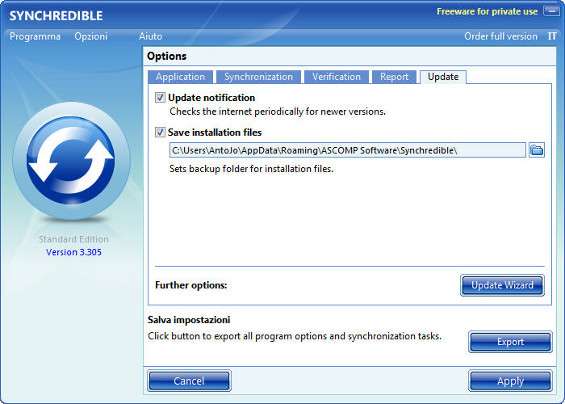
Task: Switch to the Application tab
Action: [181, 77]
